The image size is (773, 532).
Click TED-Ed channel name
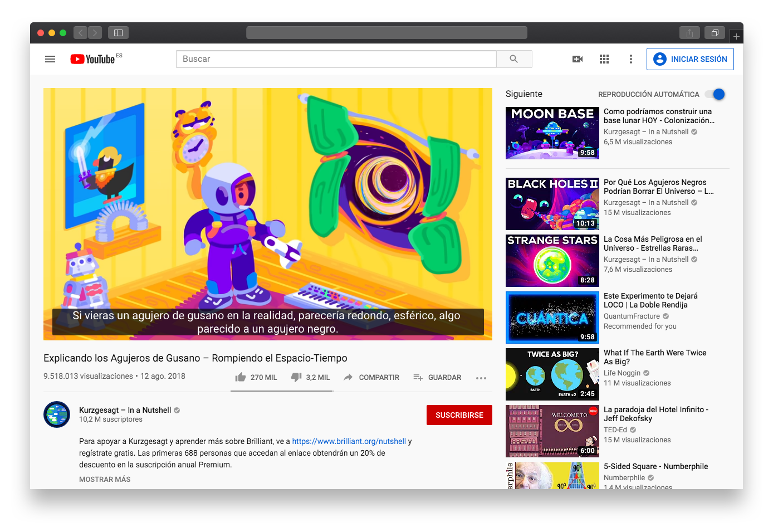pyautogui.click(x=615, y=429)
